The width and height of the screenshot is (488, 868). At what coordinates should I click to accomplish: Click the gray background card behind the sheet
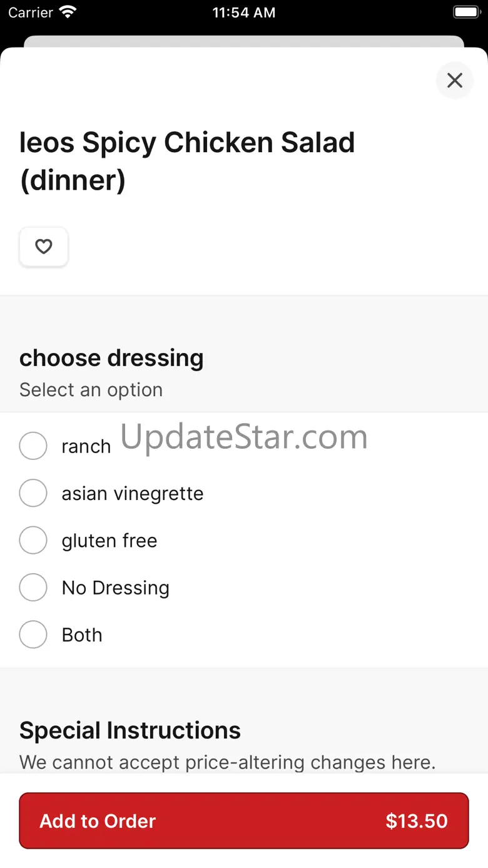[x=244, y=41]
